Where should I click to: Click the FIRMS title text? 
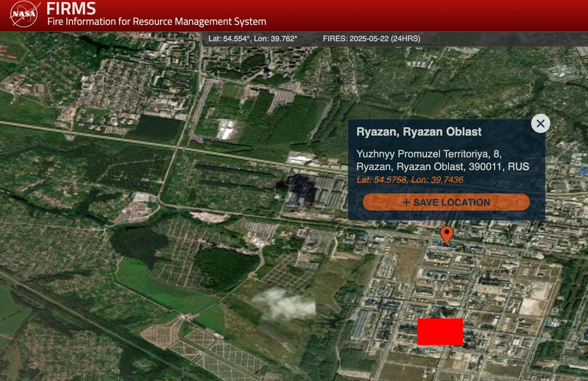[x=71, y=8]
